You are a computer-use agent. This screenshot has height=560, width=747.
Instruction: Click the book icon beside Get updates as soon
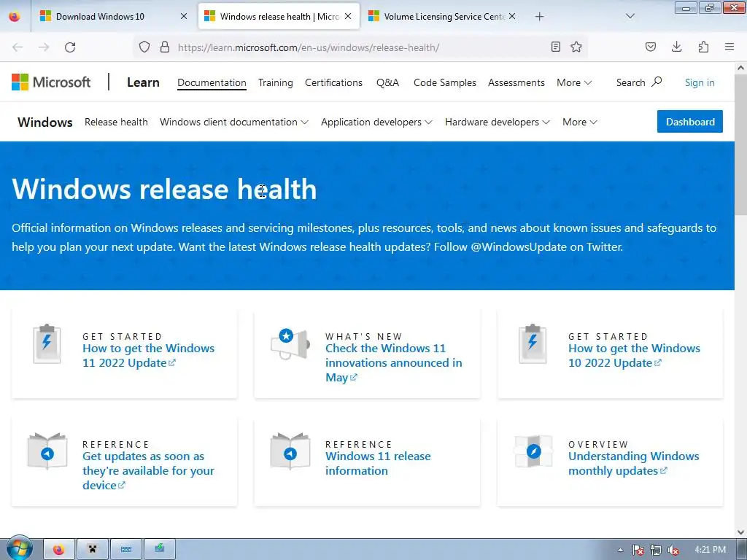[47, 451]
